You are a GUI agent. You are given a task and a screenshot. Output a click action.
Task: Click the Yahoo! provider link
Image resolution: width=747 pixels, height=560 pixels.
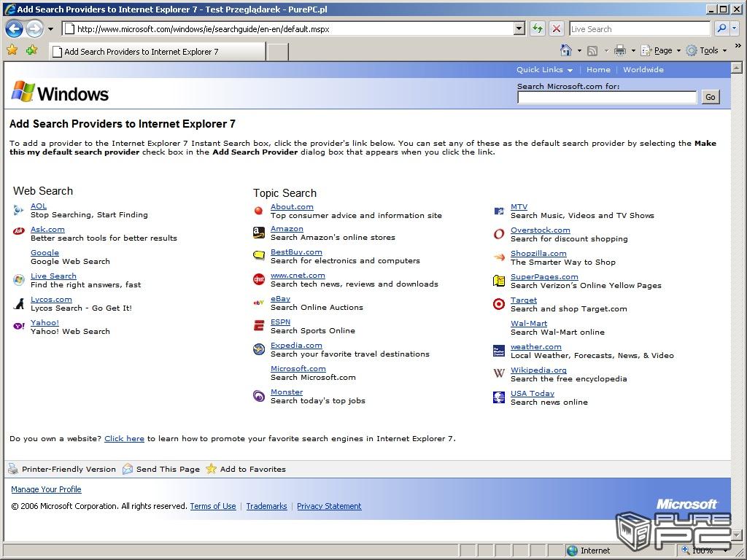[44, 323]
